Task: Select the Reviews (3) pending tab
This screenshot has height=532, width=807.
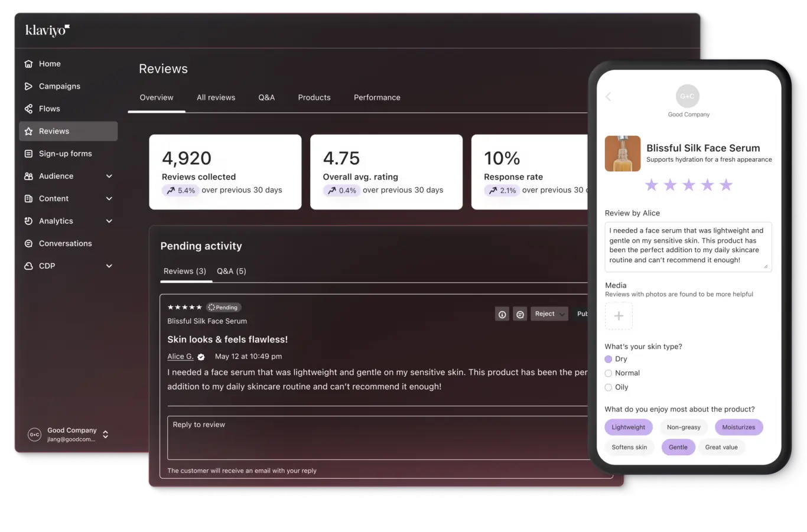Action: [x=185, y=271]
